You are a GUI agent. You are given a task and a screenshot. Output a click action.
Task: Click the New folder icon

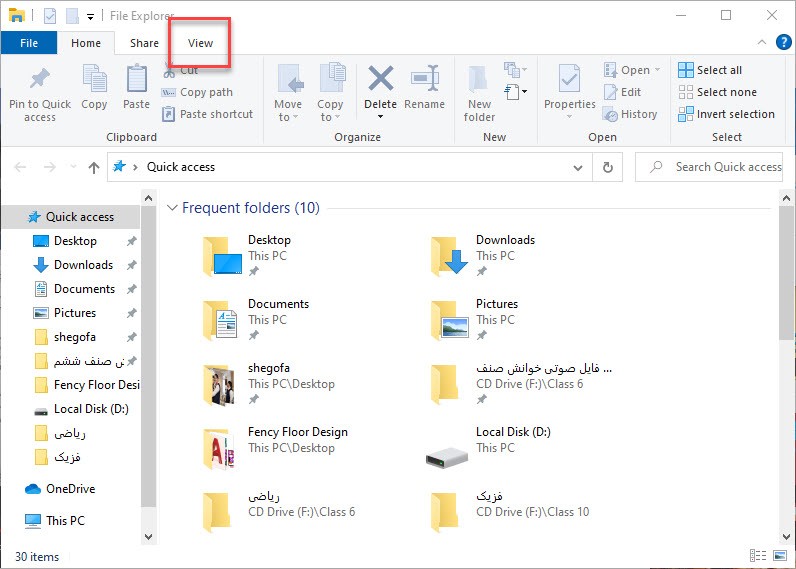click(x=478, y=80)
